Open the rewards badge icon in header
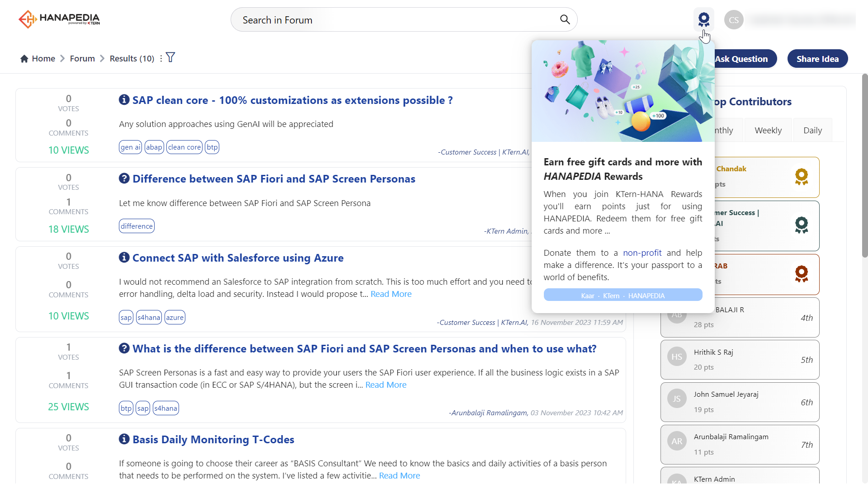The width and height of the screenshot is (868, 488). pyautogui.click(x=703, y=20)
